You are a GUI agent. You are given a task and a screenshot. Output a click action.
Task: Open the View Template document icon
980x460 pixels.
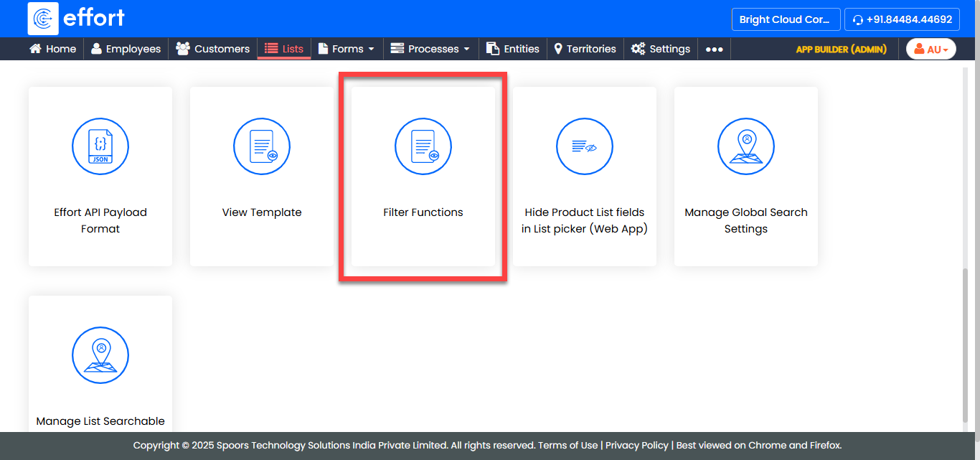[x=262, y=146]
